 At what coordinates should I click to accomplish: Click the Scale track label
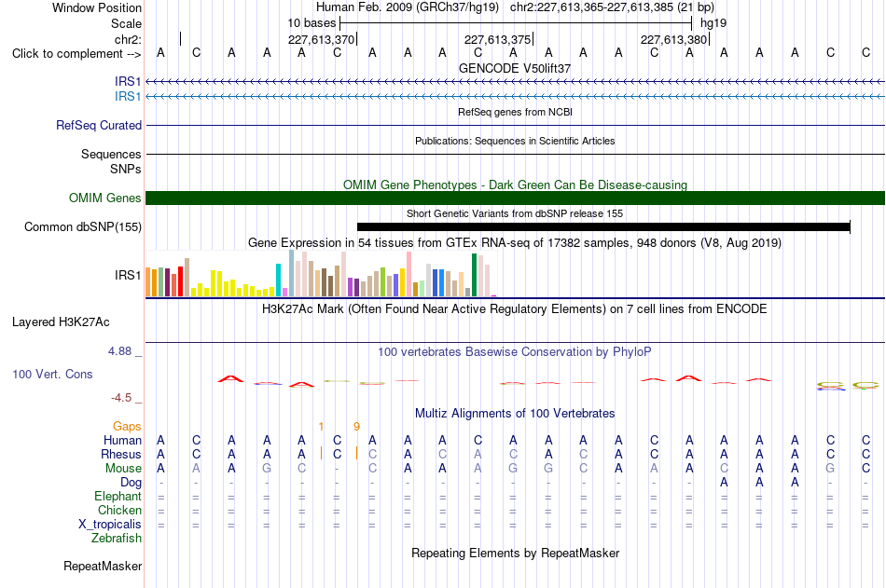(x=126, y=23)
